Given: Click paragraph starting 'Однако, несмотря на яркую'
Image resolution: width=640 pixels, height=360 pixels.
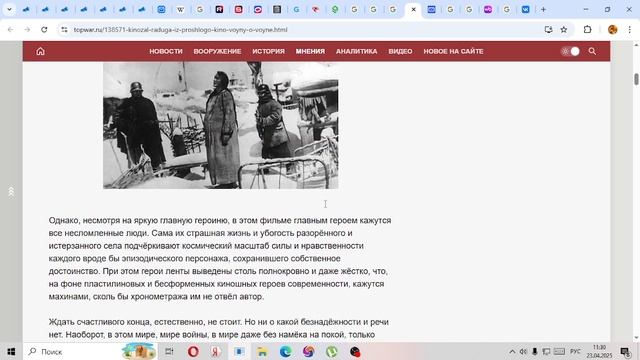Looking at the screenshot, I should click(x=220, y=258).
